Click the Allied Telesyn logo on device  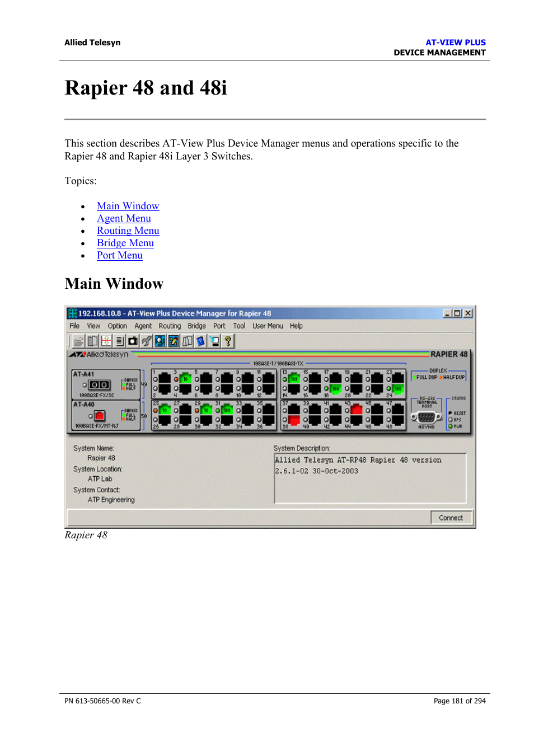click(99, 354)
